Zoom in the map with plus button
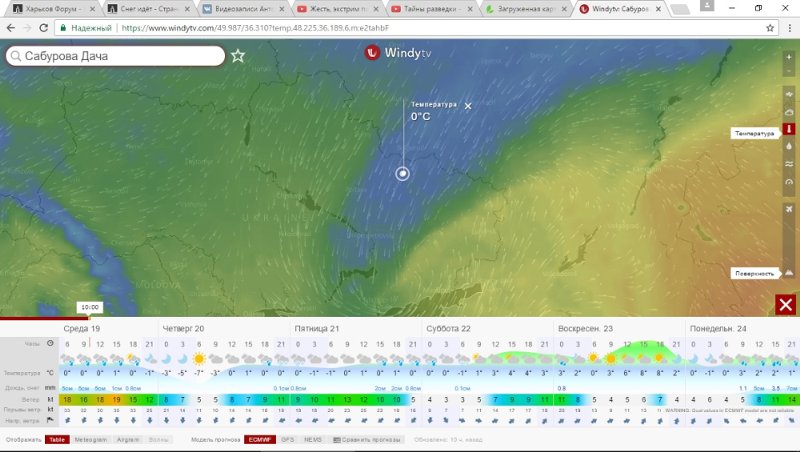Viewport: 800px width, 452px height. tap(789, 57)
